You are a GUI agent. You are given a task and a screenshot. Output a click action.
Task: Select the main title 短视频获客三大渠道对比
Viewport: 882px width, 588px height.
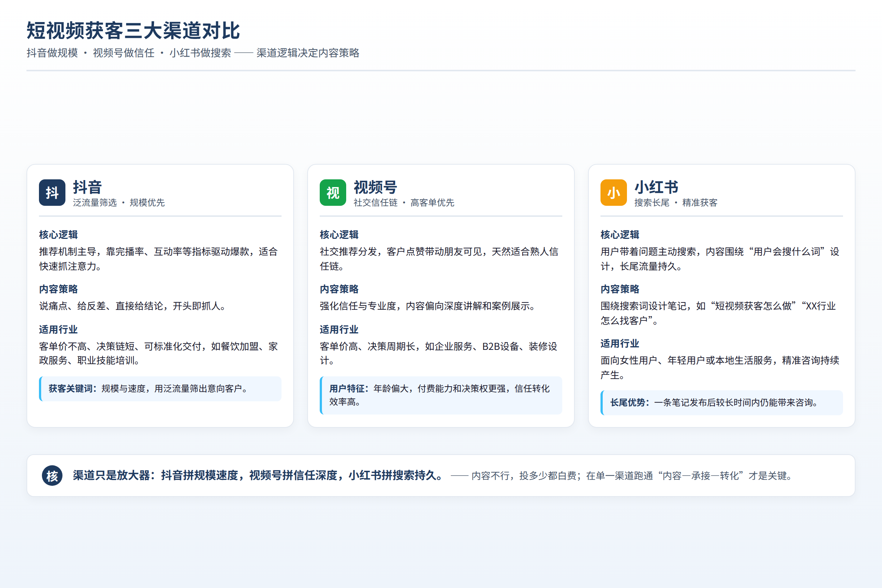tap(133, 31)
